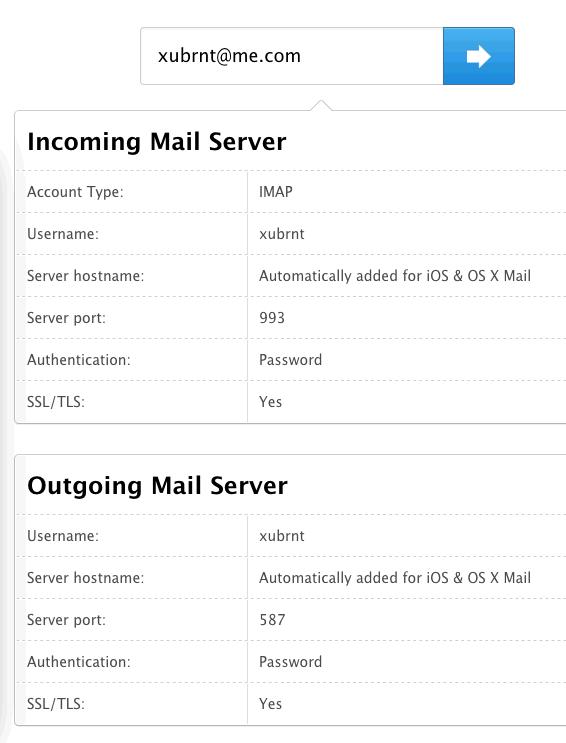This screenshot has height=743, width=566.
Task: Click the IMAP account type value
Action: click(x=276, y=192)
